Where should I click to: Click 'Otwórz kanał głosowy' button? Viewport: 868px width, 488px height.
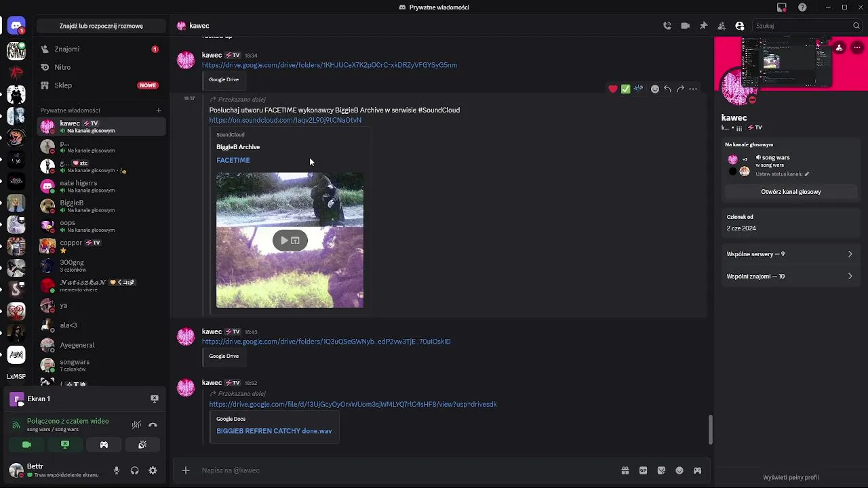791,192
